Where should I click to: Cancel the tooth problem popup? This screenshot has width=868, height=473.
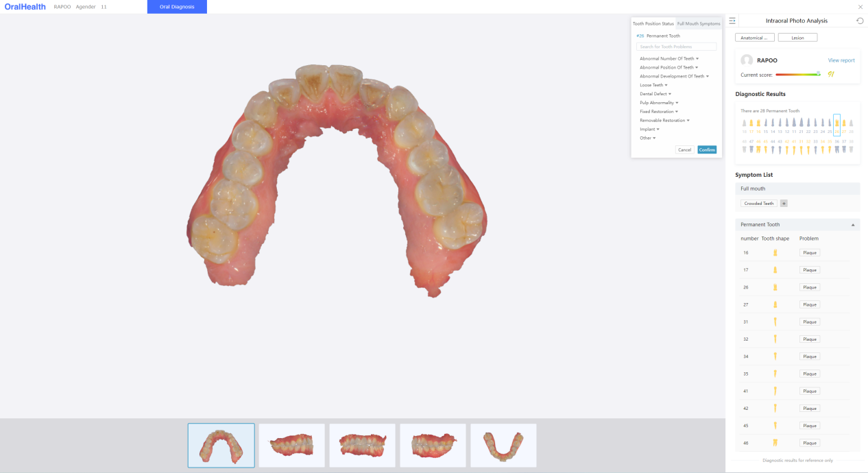pos(684,149)
